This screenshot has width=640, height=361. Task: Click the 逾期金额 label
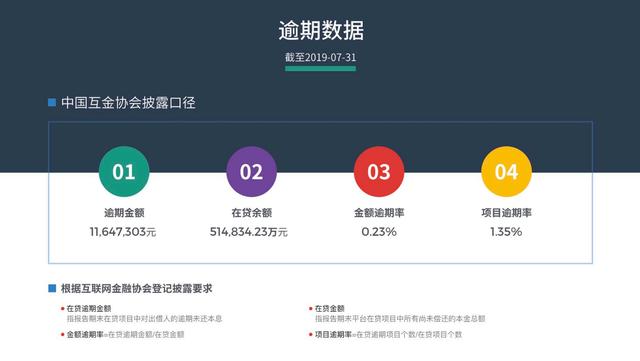pyautogui.click(x=124, y=213)
